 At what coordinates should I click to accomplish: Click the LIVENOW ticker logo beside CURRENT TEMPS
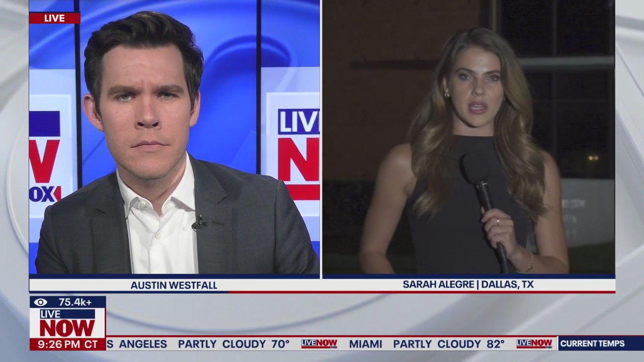[x=534, y=343]
